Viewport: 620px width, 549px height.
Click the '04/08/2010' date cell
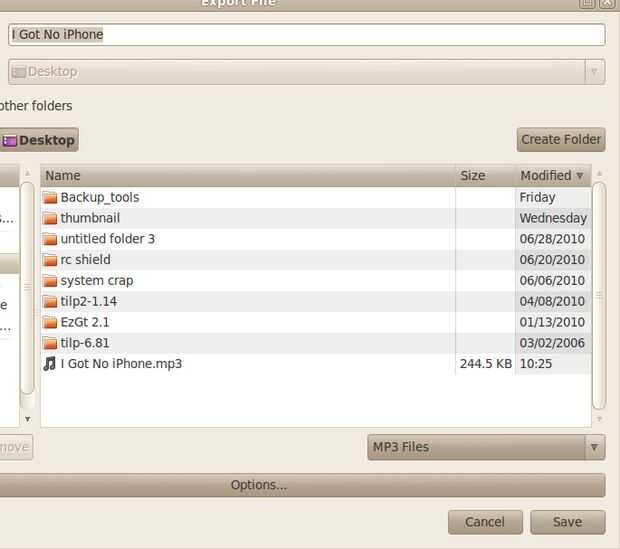click(552, 302)
